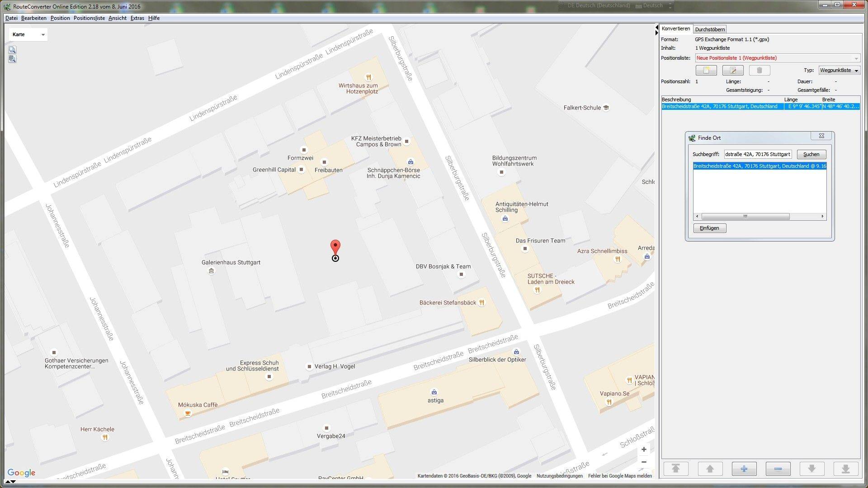Zoom out with the map minus control
868x488 pixels.
coord(644,462)
